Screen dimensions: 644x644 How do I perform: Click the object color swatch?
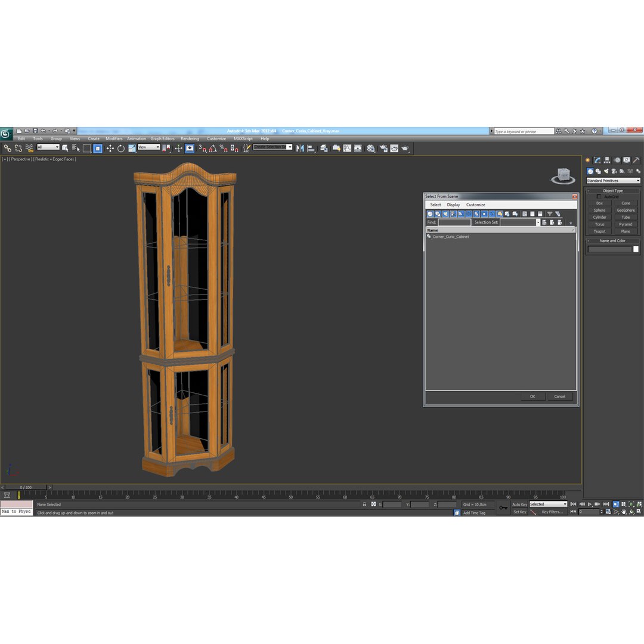(x=636, y=249)
